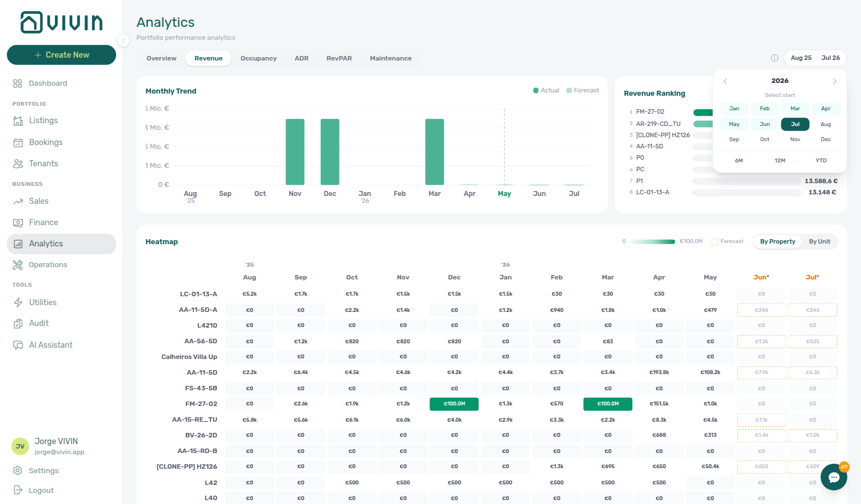This screenshot has width=861, height=504.
Task: Click the Listings building icon
Action: [x=18, y=120]
